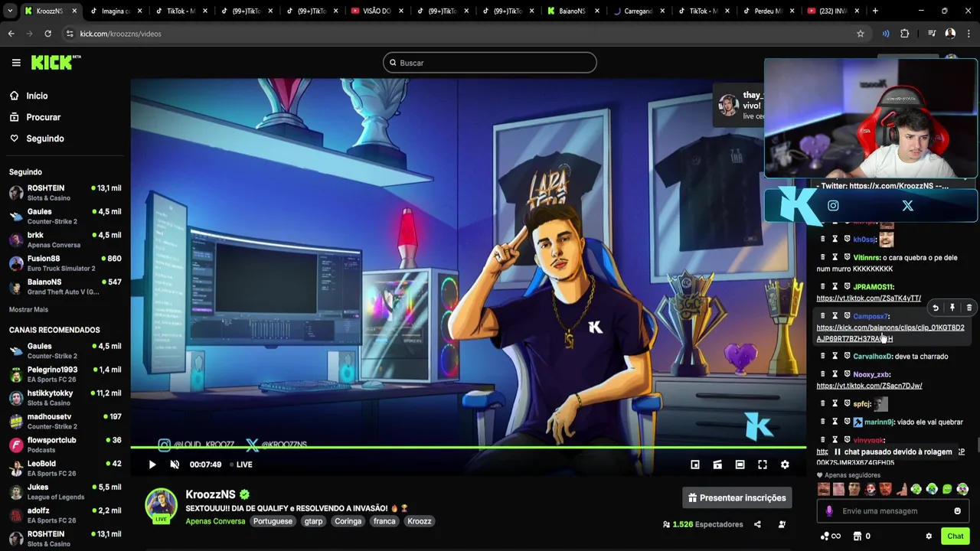Open recommended channel Pelegrino1993
Viewport: 980px width, 551px height.
[65, 374]
